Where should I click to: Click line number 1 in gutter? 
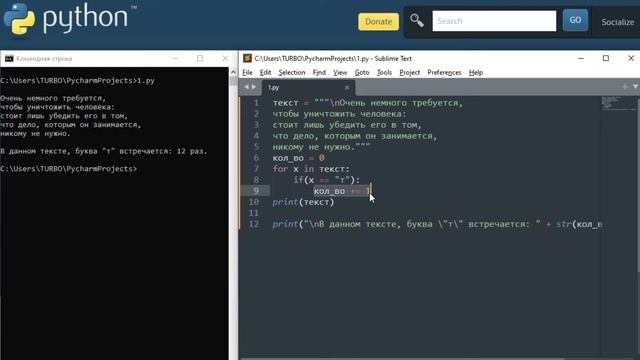[x=256, y=103]
